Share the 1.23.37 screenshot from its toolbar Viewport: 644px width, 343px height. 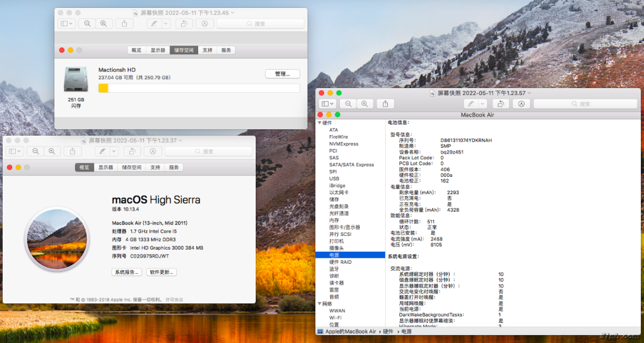(72, 151)
